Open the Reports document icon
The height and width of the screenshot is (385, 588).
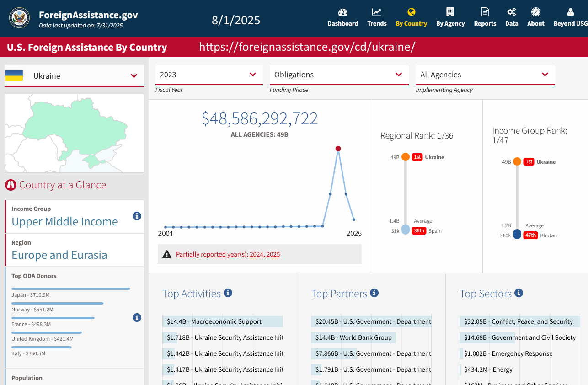pyautogui.click(x=485, y=12)
